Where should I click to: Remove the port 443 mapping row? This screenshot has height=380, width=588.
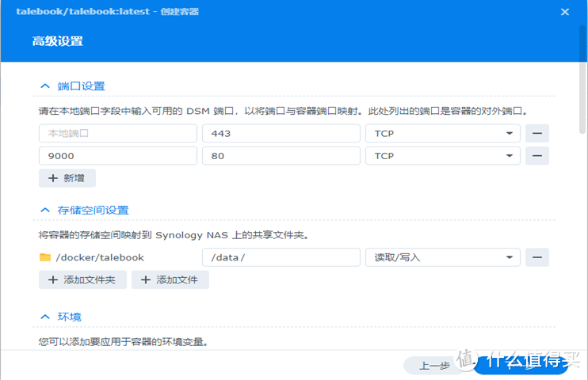[x=537, y=134]
